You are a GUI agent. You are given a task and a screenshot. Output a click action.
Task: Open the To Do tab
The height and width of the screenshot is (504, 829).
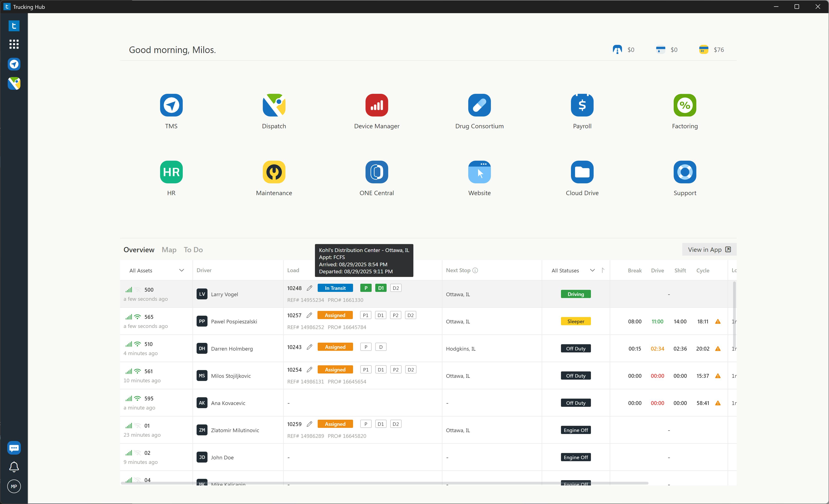click(x=193, y=250)
